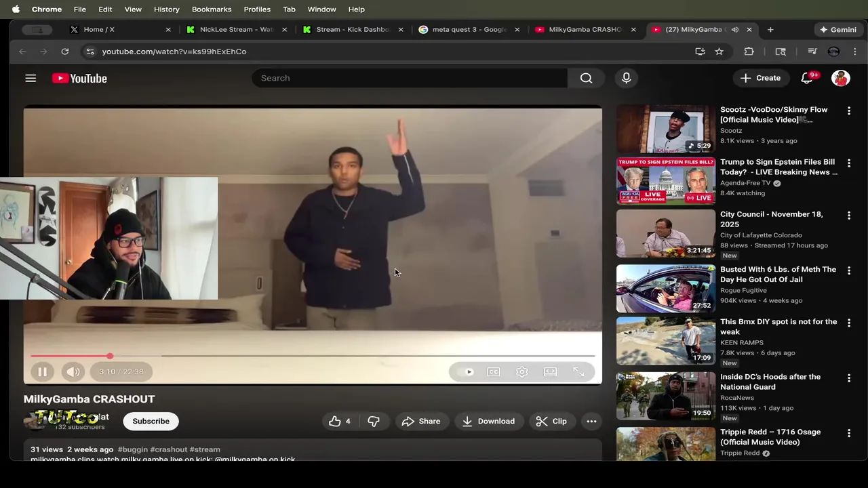Dislike the video with thumbs down

[x=374, y=421]
